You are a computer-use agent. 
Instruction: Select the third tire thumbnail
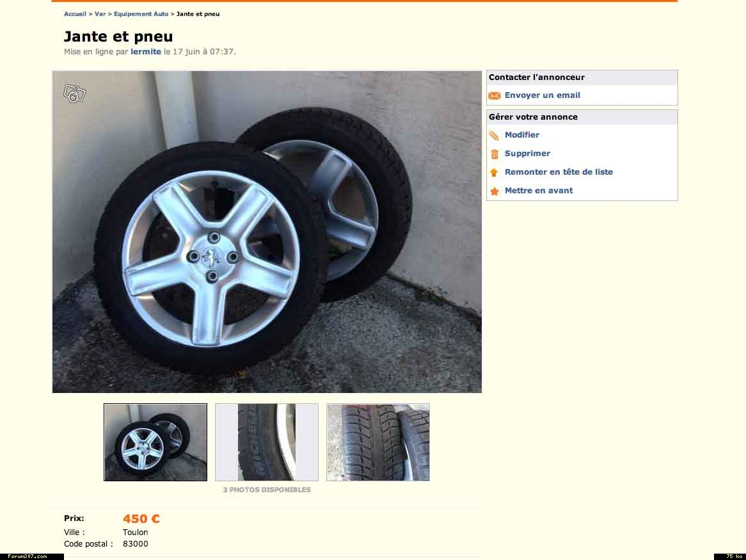click(x=378, y=442)
